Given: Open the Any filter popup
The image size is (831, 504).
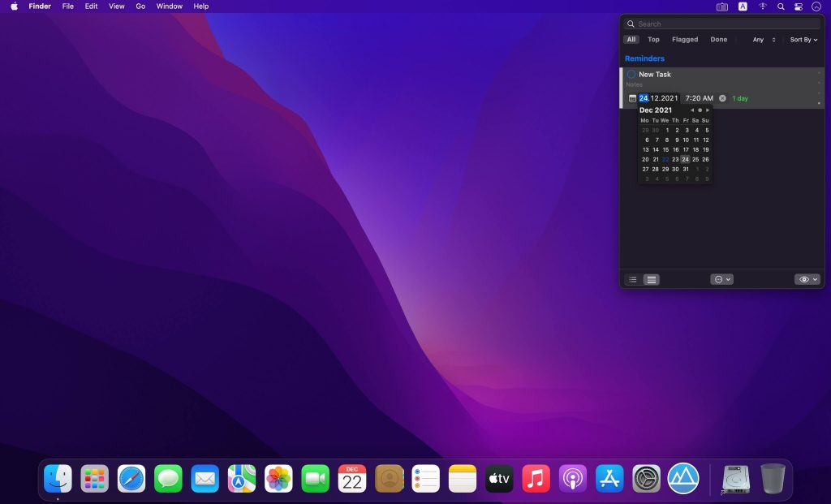Looking at the screenshot, I should [x=764, y=40].
